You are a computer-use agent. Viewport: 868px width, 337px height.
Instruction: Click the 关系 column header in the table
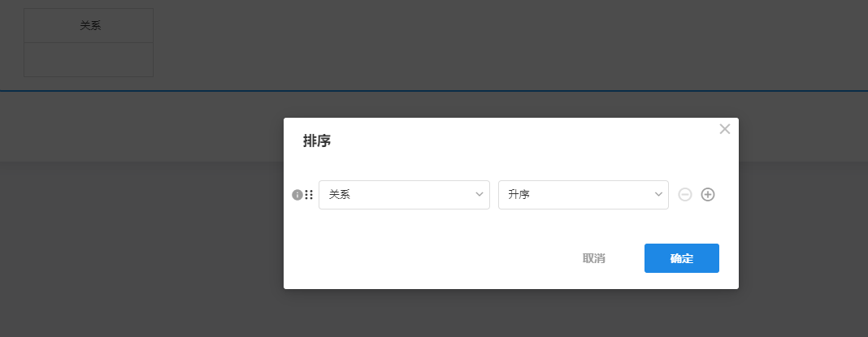[89, 25]
